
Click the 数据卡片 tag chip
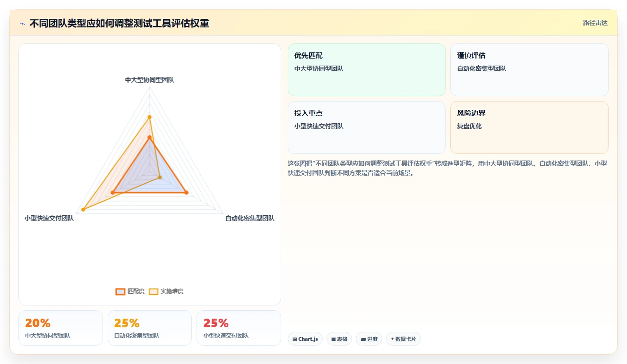point(404,339)
